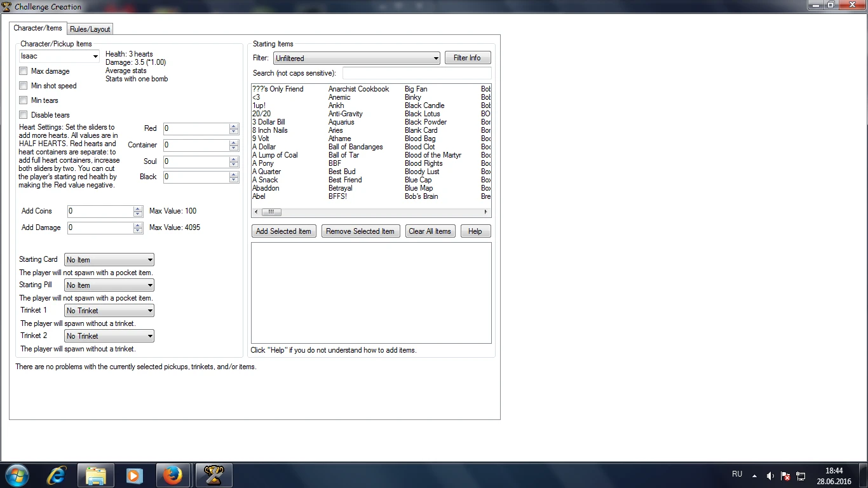Increase the Red hearts value by one

(x=234, y=126)
